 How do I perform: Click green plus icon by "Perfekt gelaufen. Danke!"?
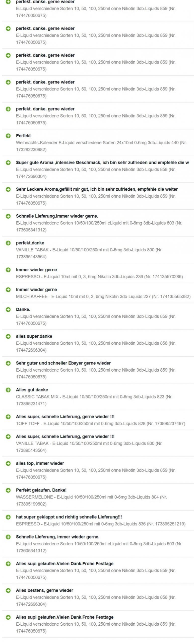click(x=8, y=490)
